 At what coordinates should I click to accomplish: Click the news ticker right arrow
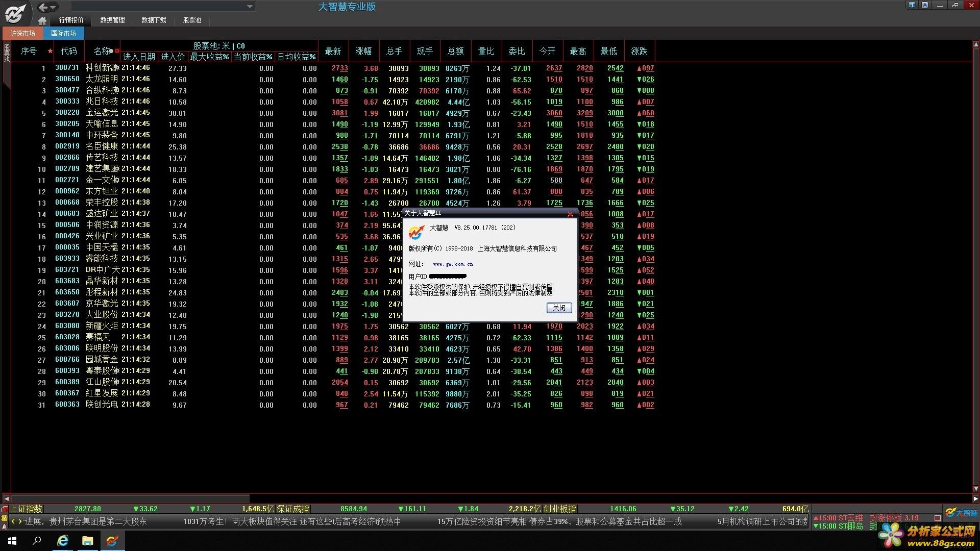(20, 521)
